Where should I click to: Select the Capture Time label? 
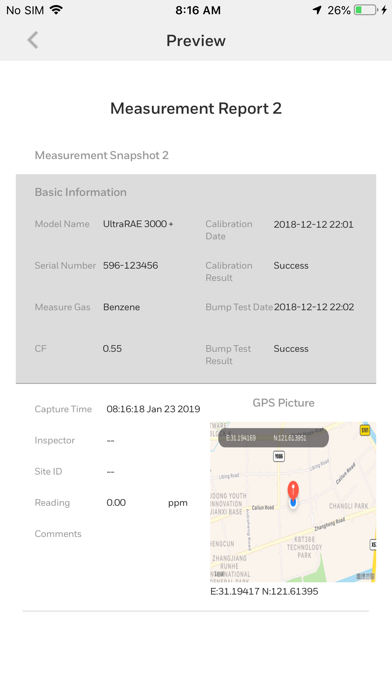coord(63,409)
